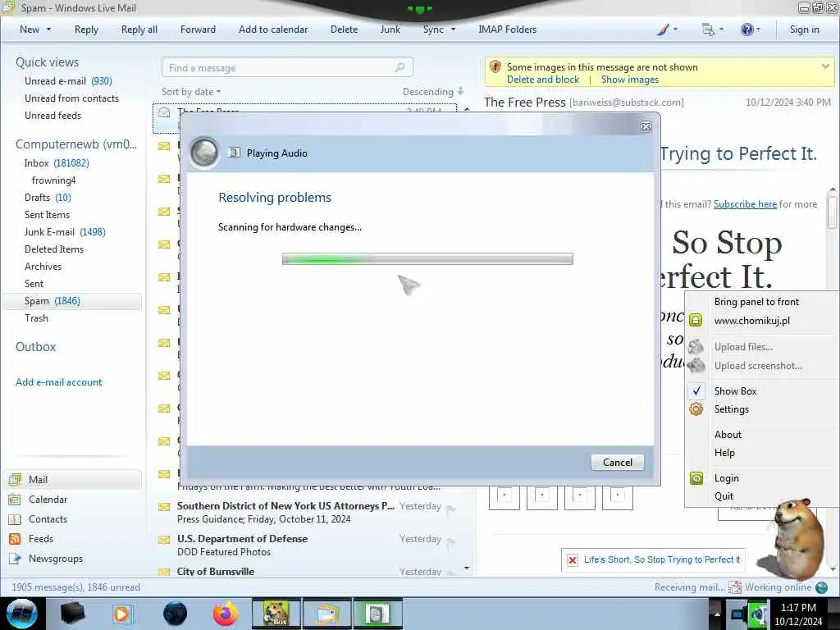Click the Windows Start orb
Image resolution: width=840 pixels, height=630 pixels.
coord(22,614)
